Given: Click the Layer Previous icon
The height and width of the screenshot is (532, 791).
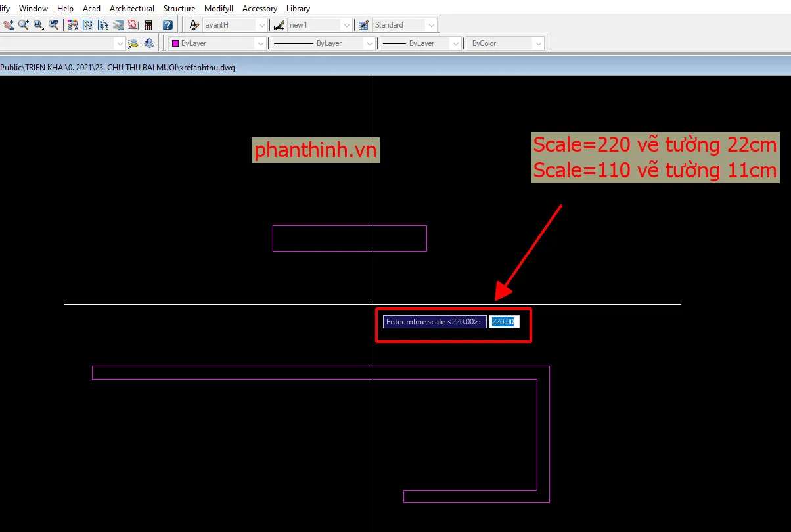Looking at the screenshot, I should click(x=148, y=43).
